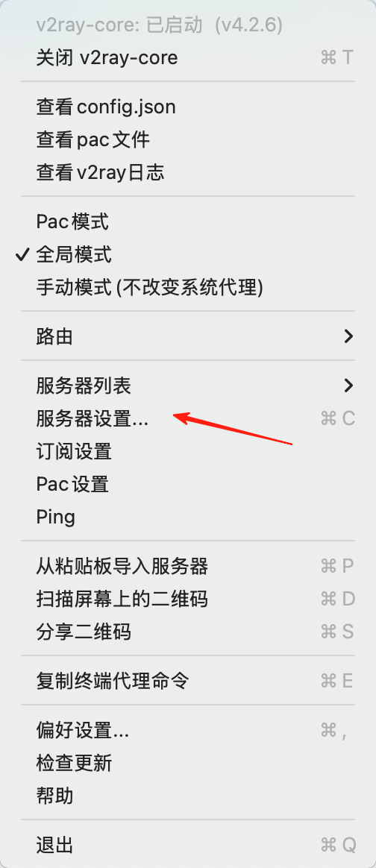This screenshot has width=376, height=868.
Task: Select 关闭 v2ray-core menu item
Action: point(188,57)
